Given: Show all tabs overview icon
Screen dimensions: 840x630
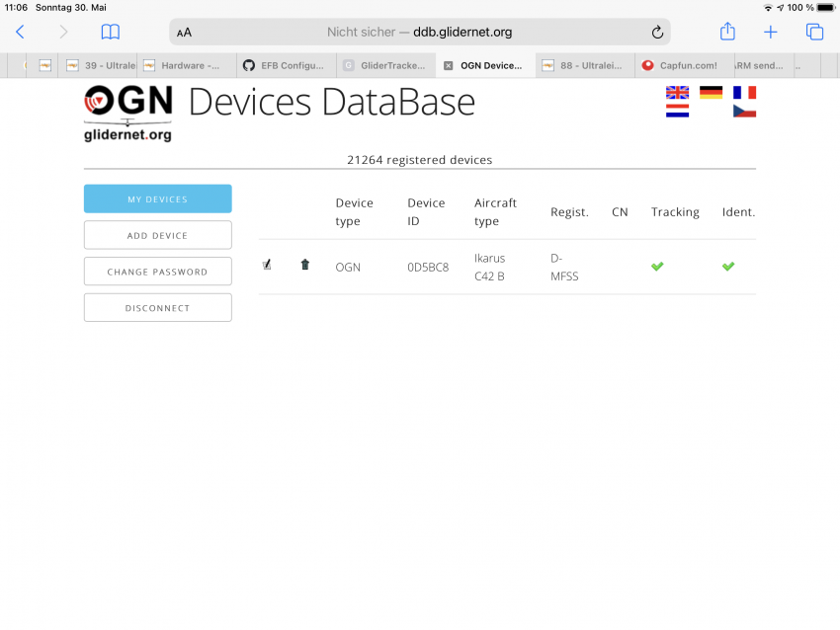Looking at the screenshot, I should [x=814, y=33].
